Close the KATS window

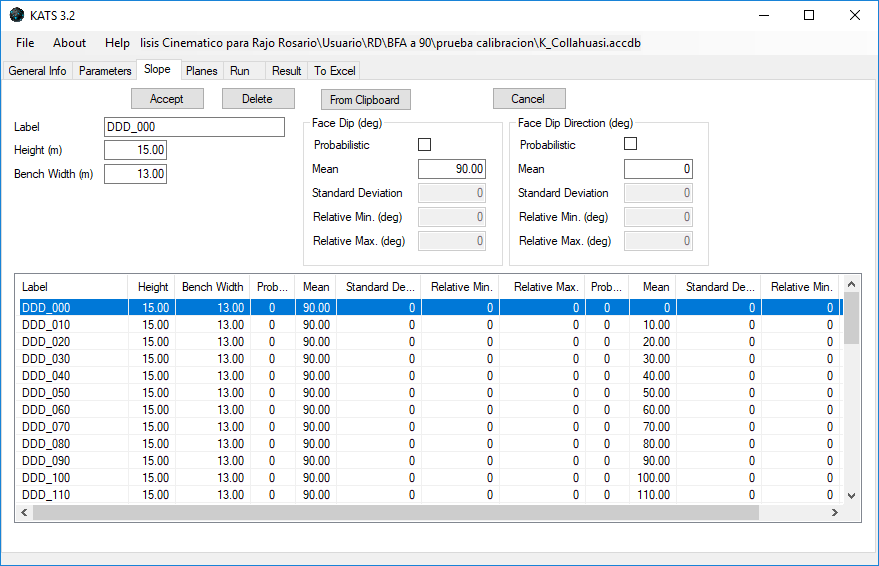pos(854,15)
